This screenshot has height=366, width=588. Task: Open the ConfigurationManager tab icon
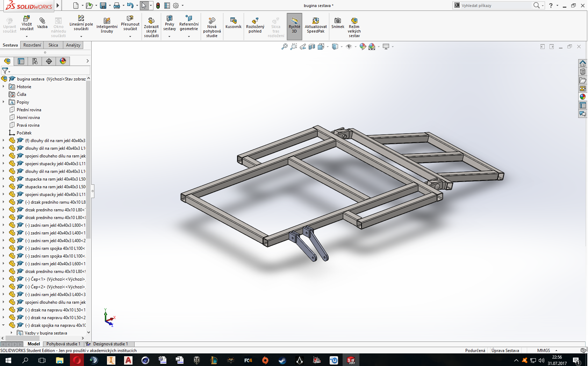coord(35,61)
